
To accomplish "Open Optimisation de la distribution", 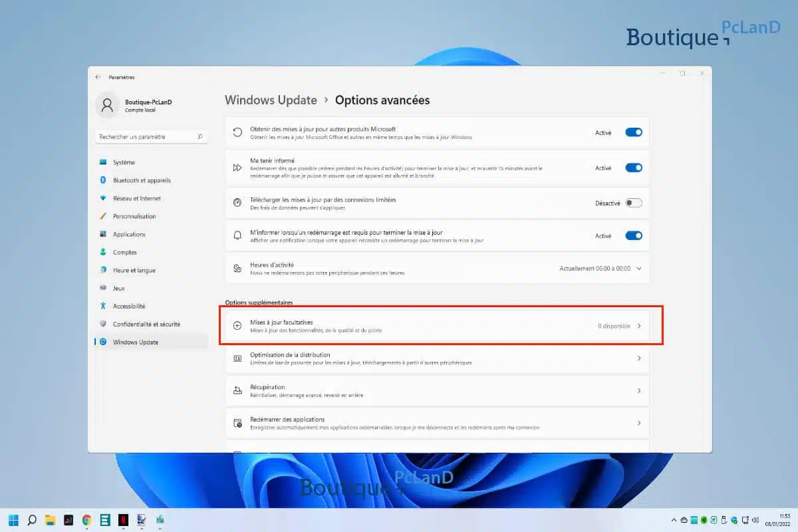I will 438,358.
